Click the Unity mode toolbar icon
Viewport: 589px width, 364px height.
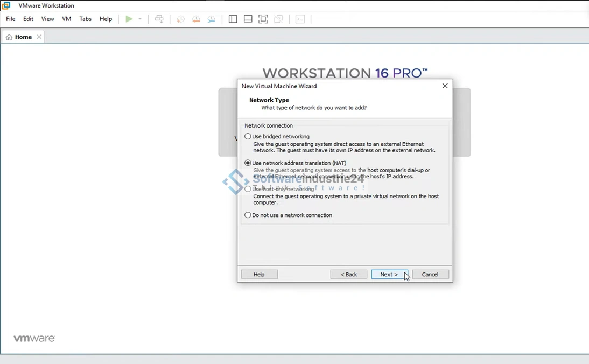[x=278, y=19]
